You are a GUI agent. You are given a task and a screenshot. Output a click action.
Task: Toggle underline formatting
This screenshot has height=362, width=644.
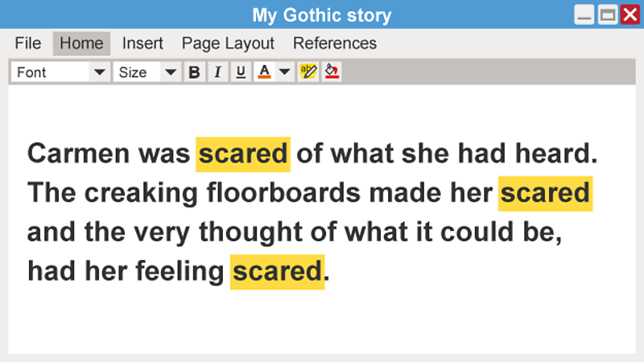click(x=241, y=72)
